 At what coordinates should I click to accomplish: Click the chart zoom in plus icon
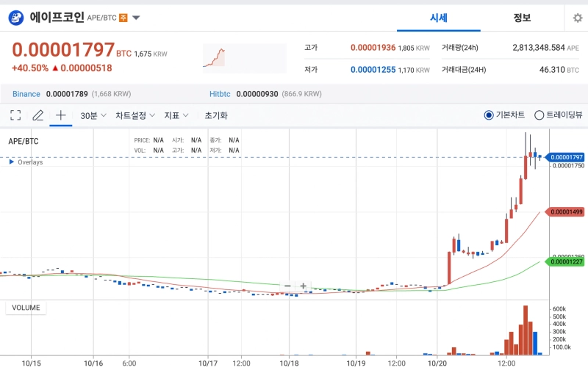pos(303,286)
